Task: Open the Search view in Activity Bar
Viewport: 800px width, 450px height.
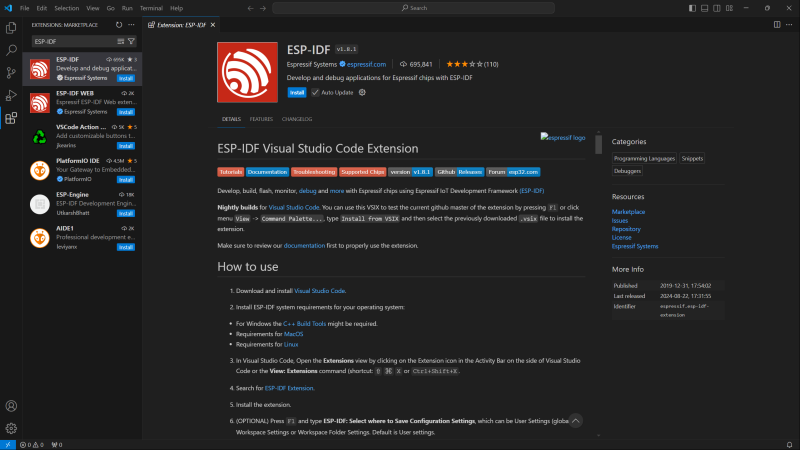Action: (x=11, y=50)
